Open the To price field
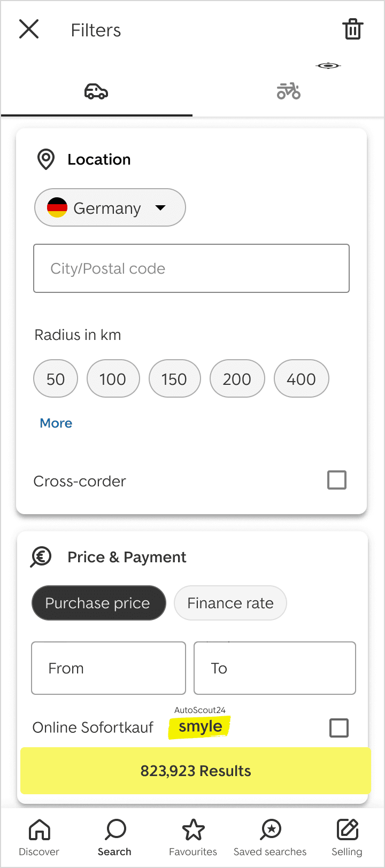 coord(274,668)
